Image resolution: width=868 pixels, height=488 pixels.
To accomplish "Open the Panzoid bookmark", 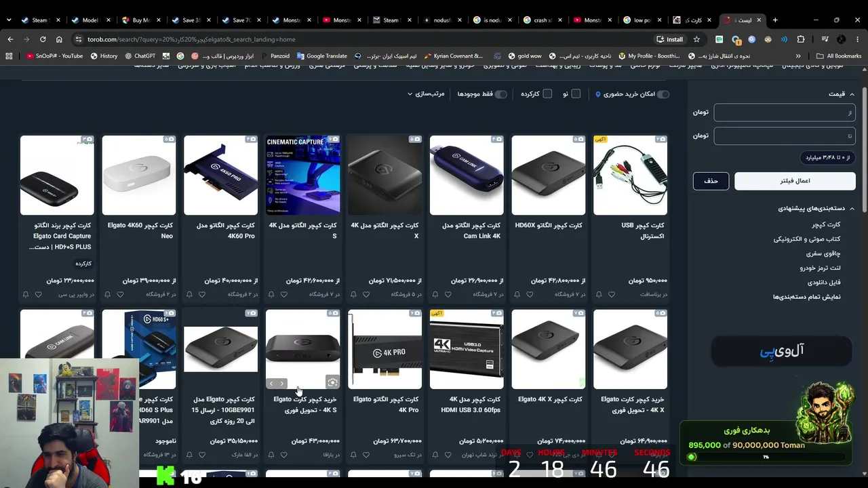I will click(275, 56).
